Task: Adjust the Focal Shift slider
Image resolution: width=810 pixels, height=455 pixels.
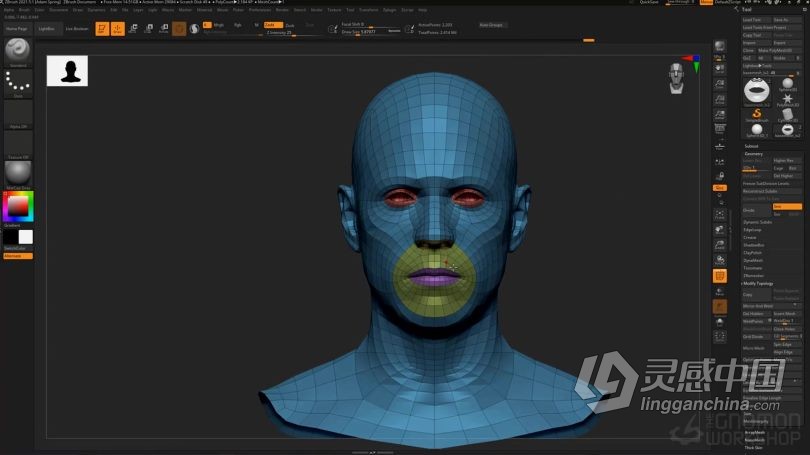Action: [x=371, y=25]
